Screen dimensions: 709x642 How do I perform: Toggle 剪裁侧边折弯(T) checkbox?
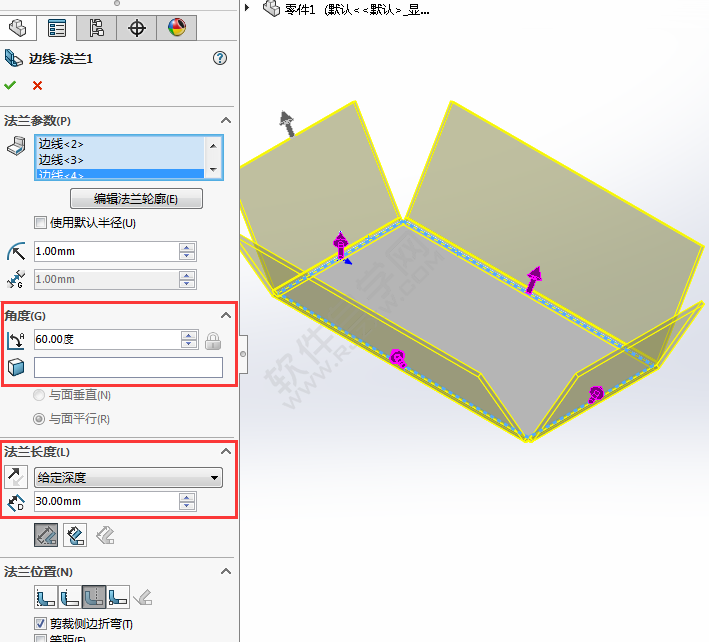tap(40, 623)
